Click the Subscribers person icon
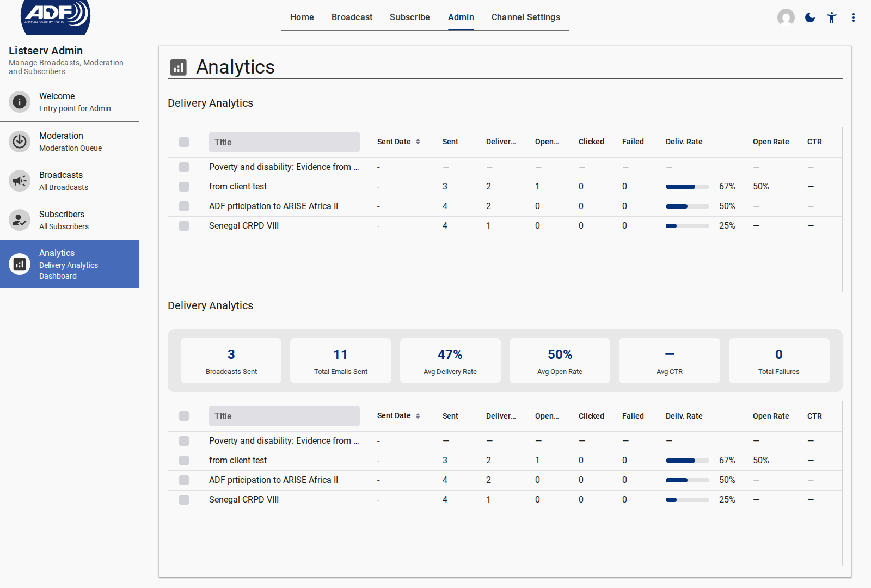Image resolution: width=871 pixels, height=588 pixels. (x=20, y=220)
